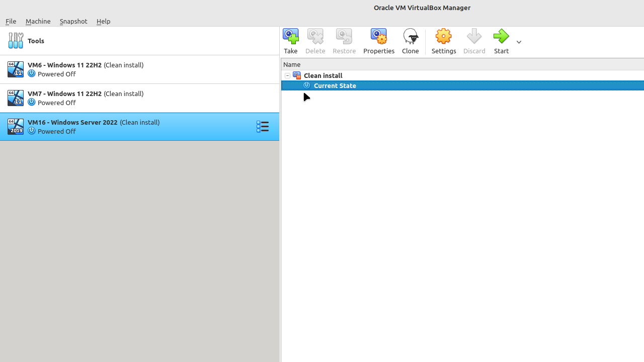Click the Powered Off text under VM7

coord(57,103)
